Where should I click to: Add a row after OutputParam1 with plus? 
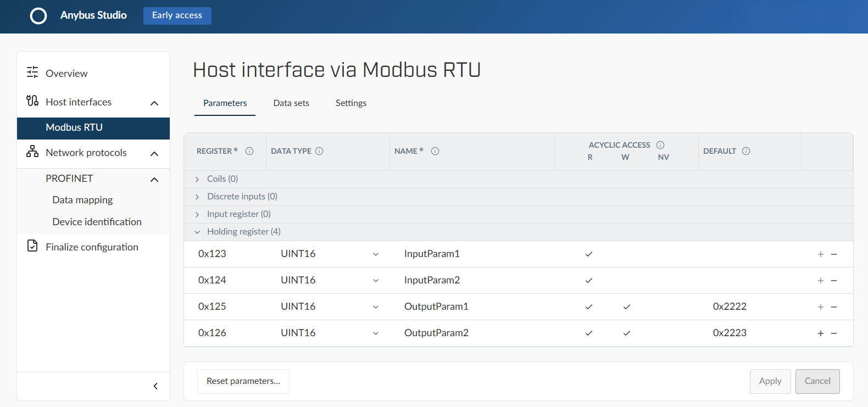(x=821, y=307)
